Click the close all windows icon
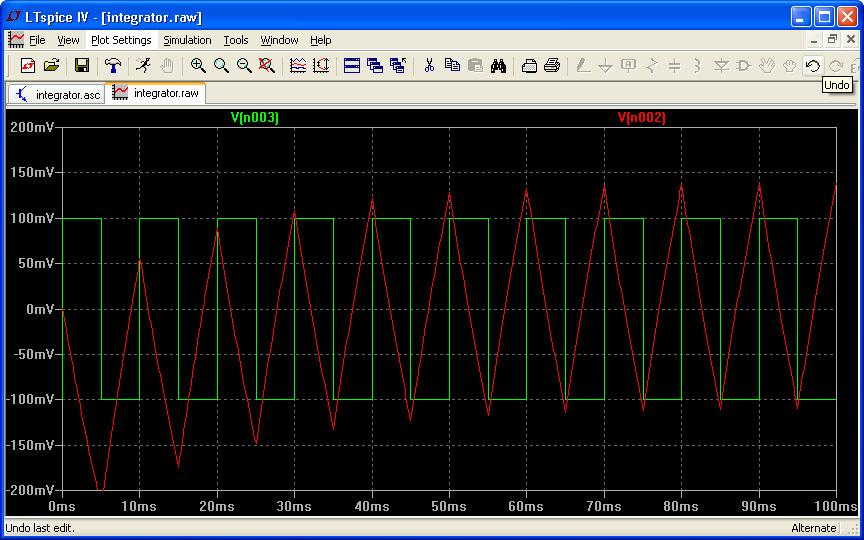 pos(398,66)
